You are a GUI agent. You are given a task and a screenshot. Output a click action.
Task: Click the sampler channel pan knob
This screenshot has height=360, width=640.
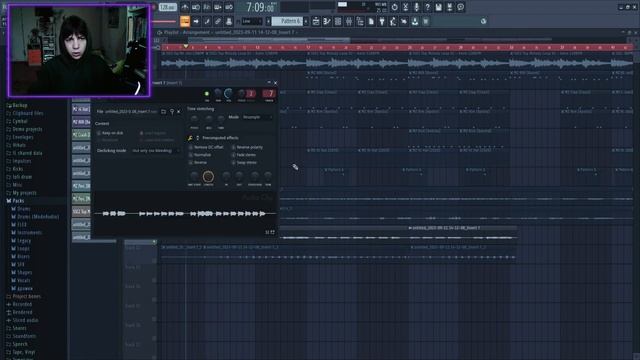[218, 94]
